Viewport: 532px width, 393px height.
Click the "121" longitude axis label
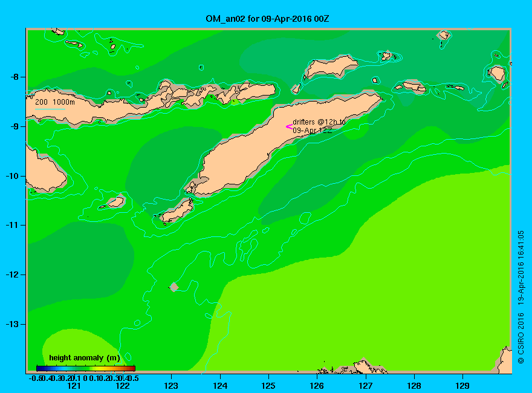click(x=74, y=386)
